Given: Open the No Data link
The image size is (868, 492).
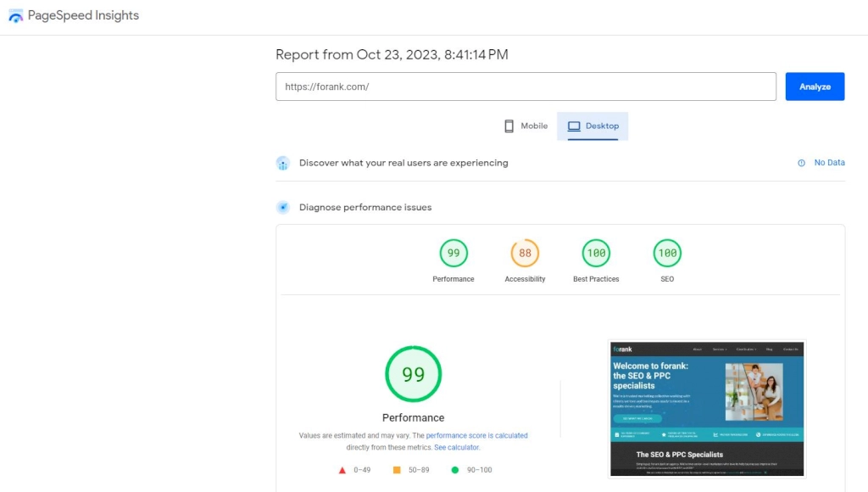Looking at the screenshot, I should (829, 162).
